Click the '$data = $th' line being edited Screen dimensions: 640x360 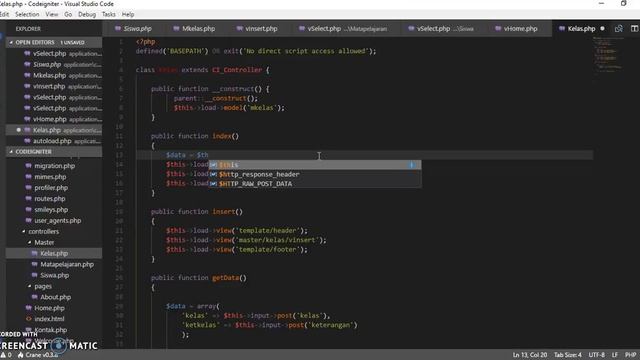tap(187, 155)
